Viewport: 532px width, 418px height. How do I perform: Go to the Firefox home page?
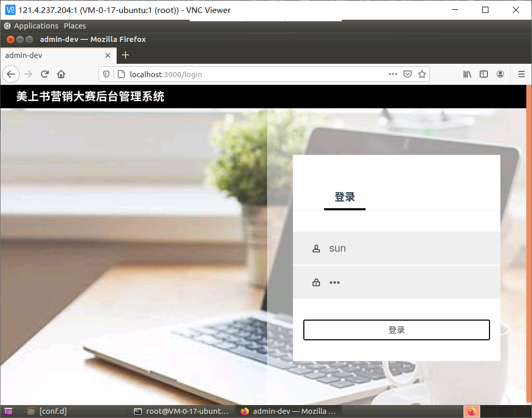pos(61,74)
